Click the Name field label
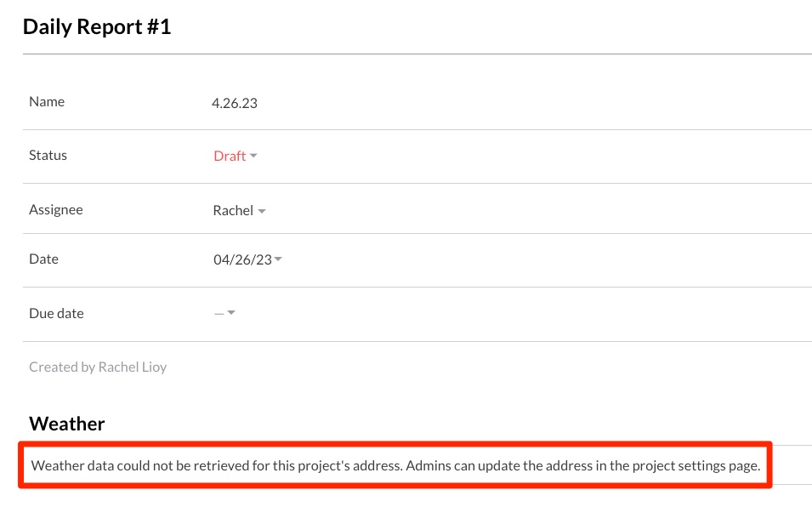Viewport: 812px width, 507px height. coord(47,101)
